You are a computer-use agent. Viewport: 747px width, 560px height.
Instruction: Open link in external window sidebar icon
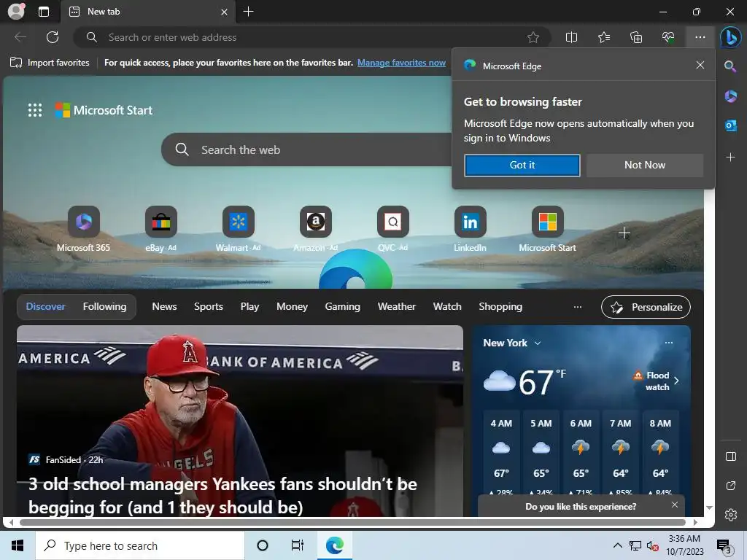730,486
